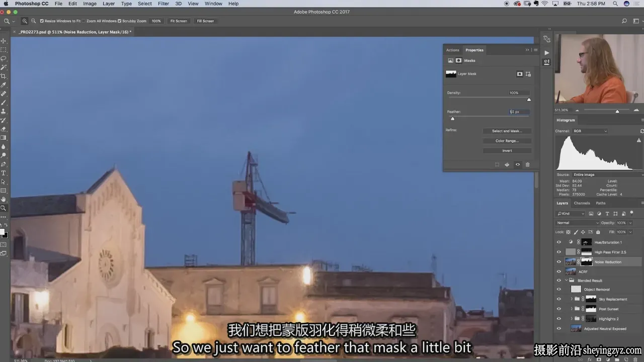Click the Feather value input field
This screenshot has height=362, width=644.
(x=518, y=112)
